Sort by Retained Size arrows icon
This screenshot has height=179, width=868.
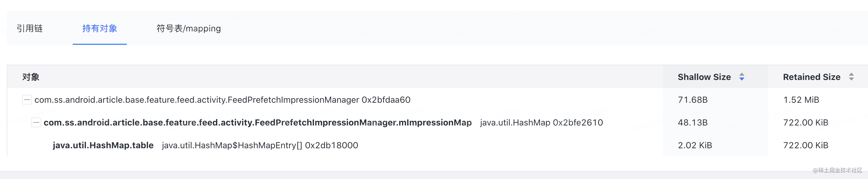click(851, 77)
